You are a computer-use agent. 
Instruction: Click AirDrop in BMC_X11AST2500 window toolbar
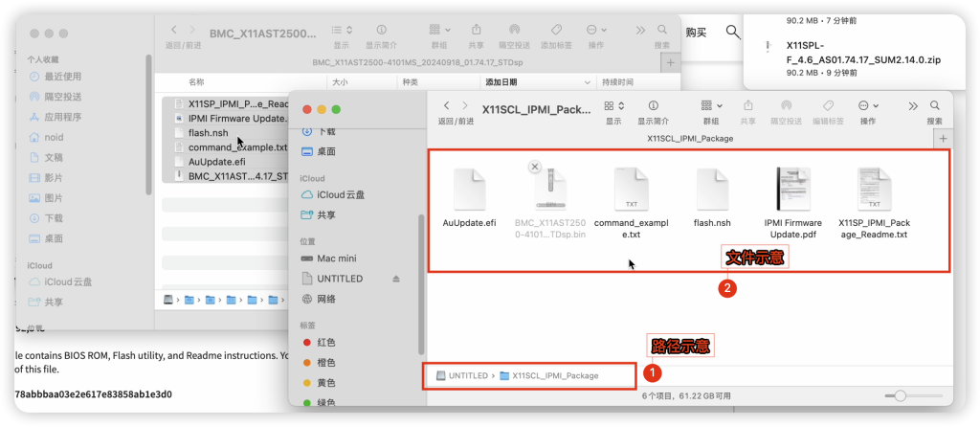point(514,30)
